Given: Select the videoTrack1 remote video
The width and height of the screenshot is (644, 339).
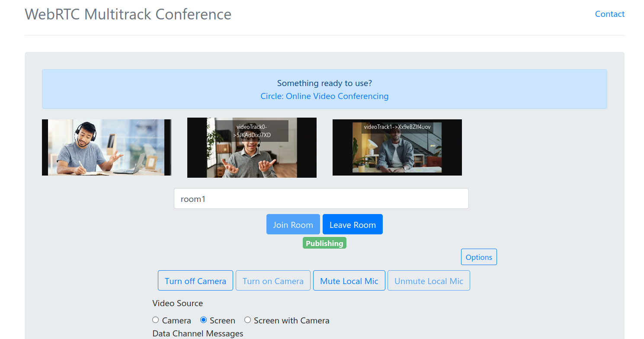Looking at the screenshot, I should pyautogui.click(x=397, y=147).
